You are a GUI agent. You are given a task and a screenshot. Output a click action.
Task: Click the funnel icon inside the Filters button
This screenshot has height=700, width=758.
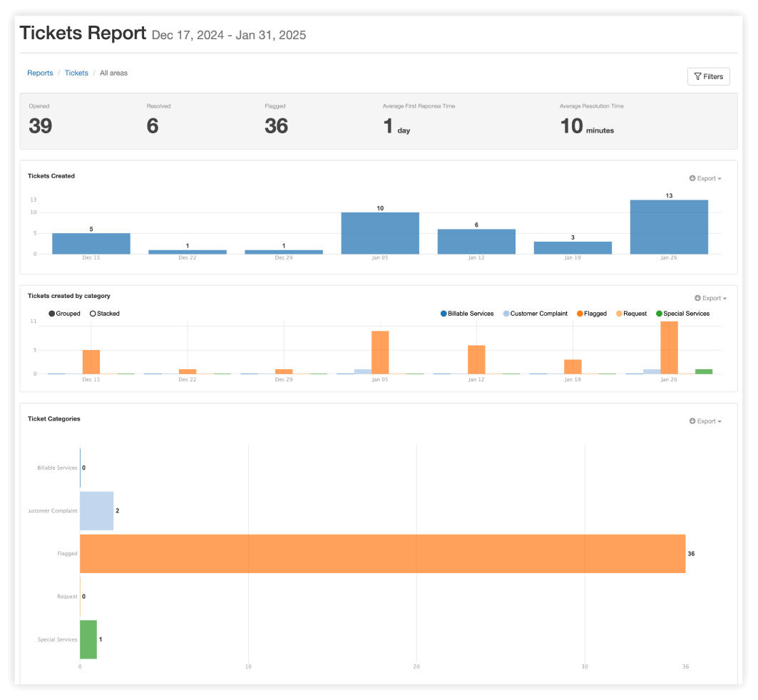pyautogui.click(x=697, y=76)
